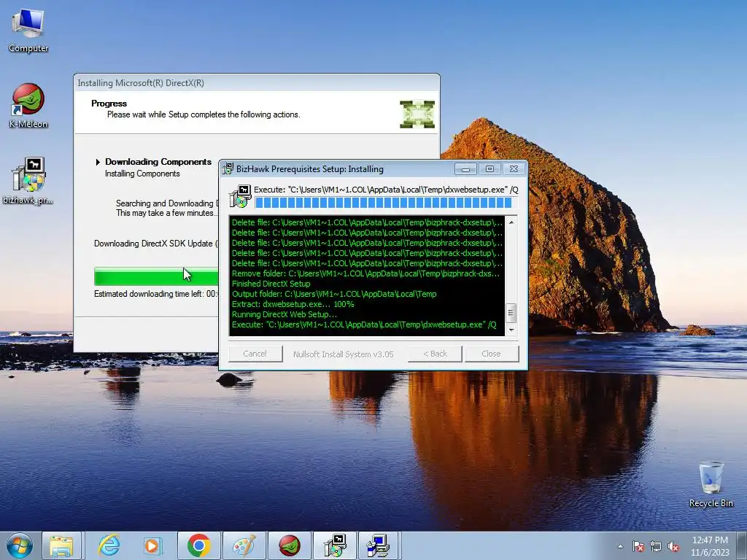Open Action Center flag icon
This screenshot has height=560, width=747.
click(638, 547)
